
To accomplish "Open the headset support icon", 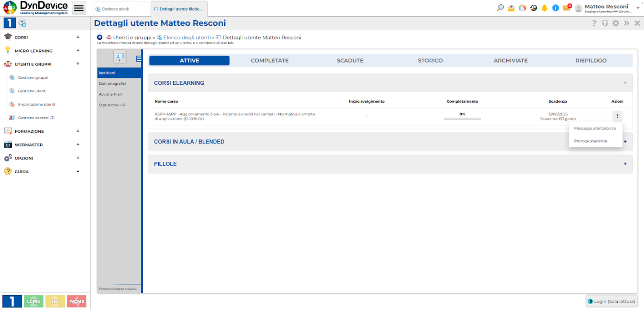I will coord(605,23).
